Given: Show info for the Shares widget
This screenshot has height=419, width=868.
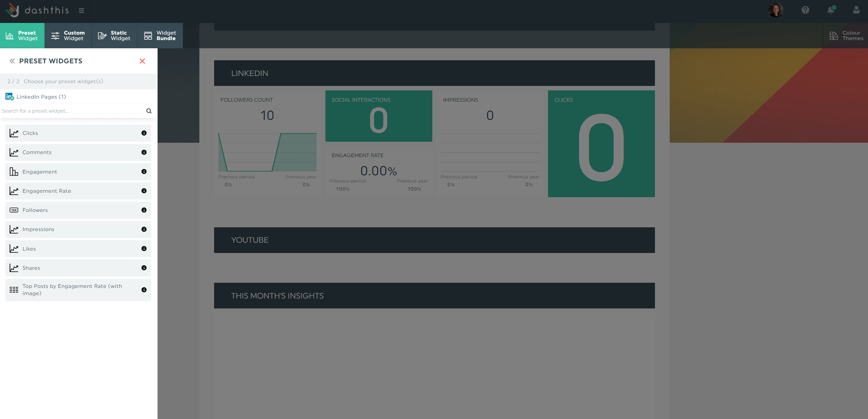Looking at the screenshot, I should coord(144,268).
